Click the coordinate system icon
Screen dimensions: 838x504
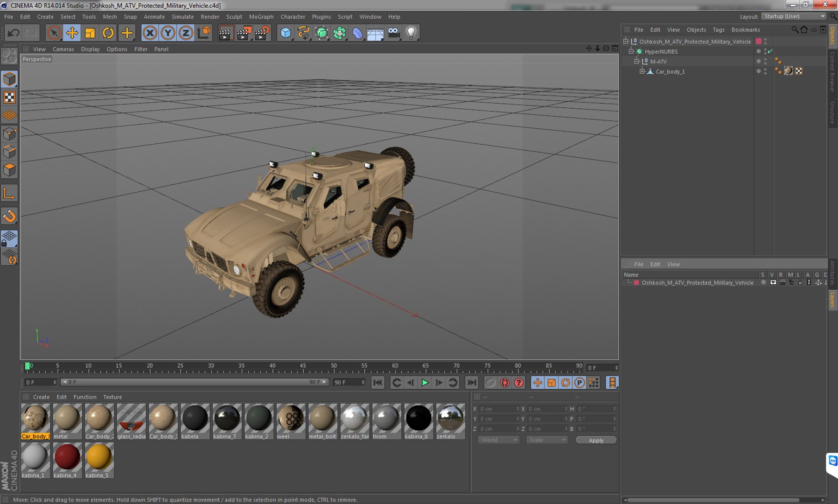pos(204,33)
